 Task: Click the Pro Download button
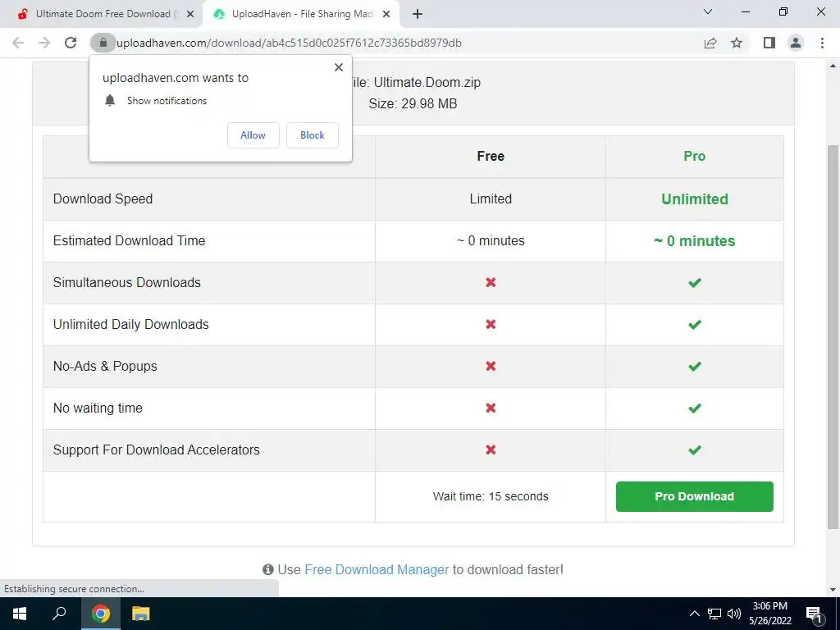694,496
